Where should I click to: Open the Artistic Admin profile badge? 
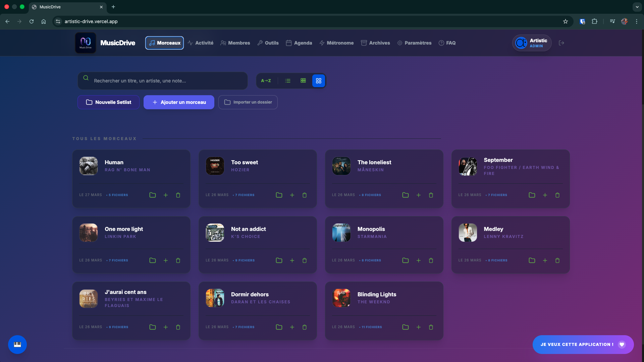tap(532, 43)
